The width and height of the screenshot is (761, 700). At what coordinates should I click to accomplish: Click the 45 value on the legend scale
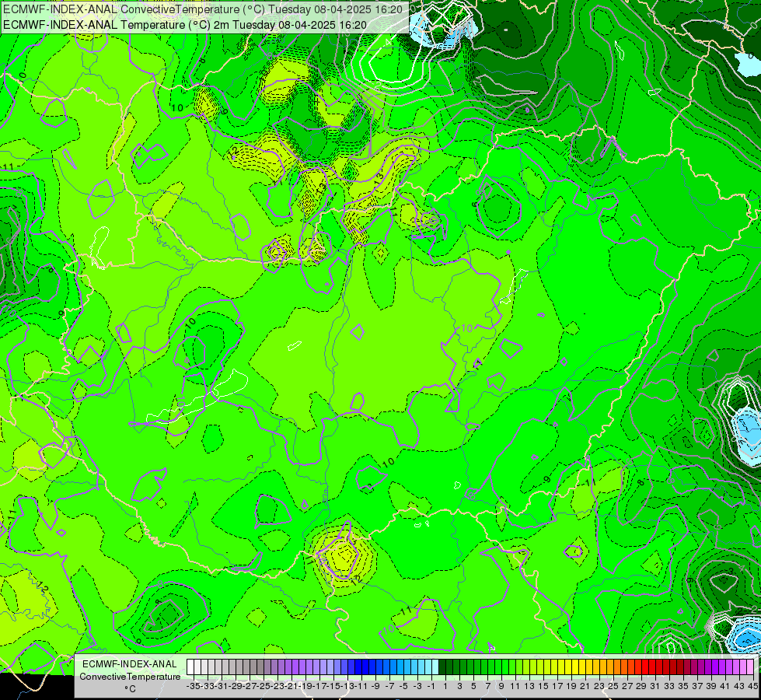(x=753, y=686)
